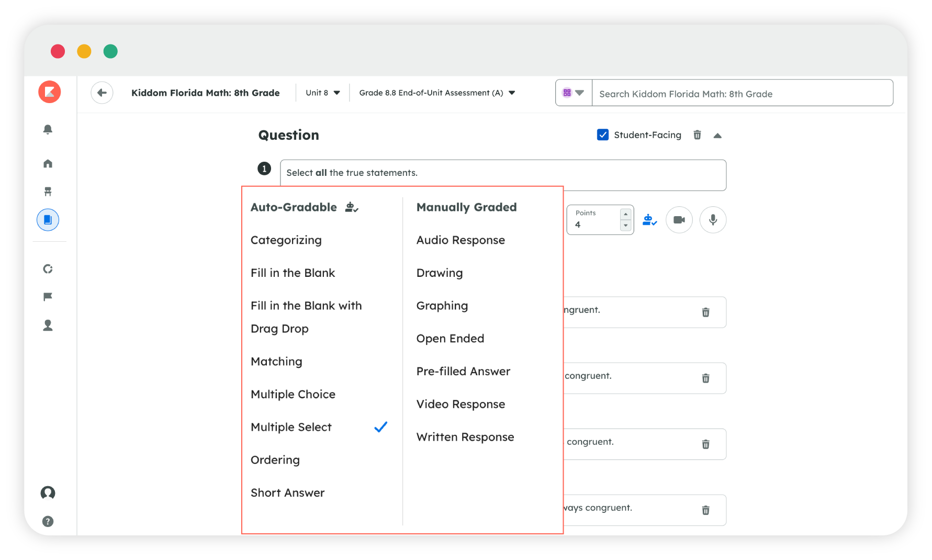
Task: Click the Points value field
Action: coord(594,220)
